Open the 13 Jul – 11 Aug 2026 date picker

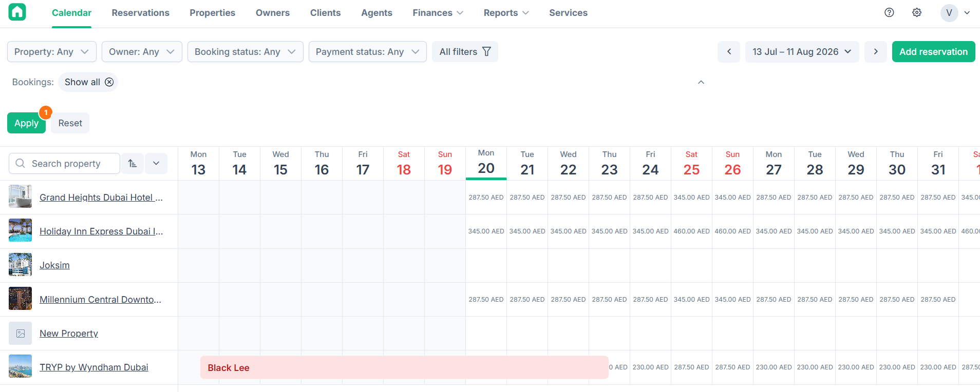point(802,52)
